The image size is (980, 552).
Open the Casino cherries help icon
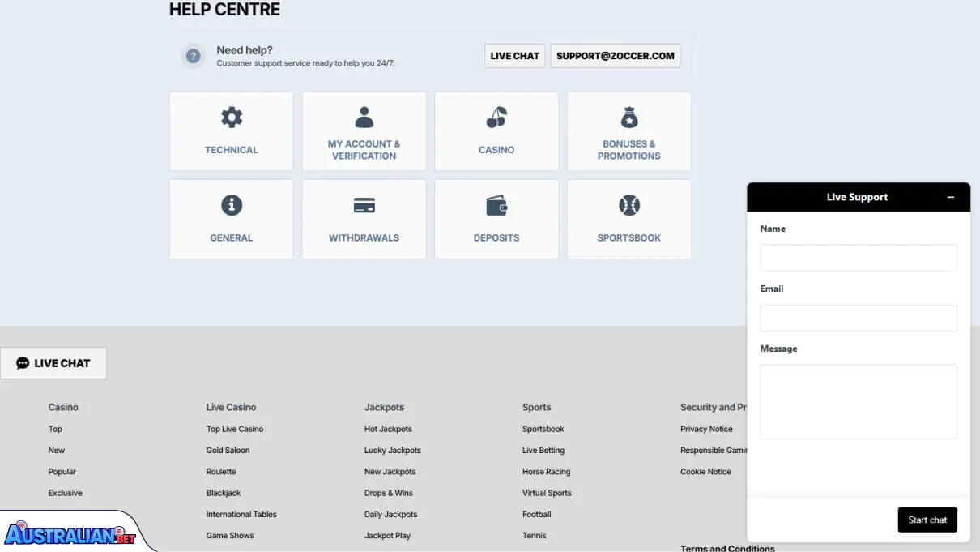coord(496,118)
